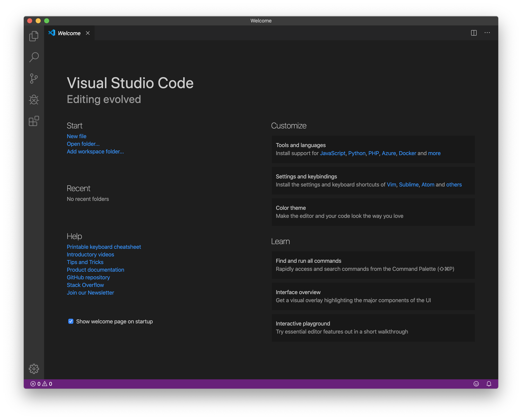Image resolution: width=522 pixels, height=420 pixels.
Task: Install Python language support
Action: (x=357, y=153)
